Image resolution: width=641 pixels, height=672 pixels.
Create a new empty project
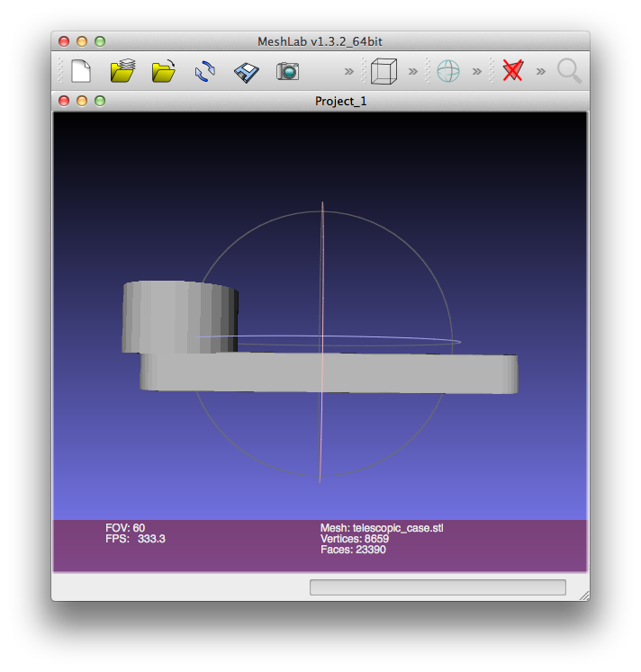81,71
